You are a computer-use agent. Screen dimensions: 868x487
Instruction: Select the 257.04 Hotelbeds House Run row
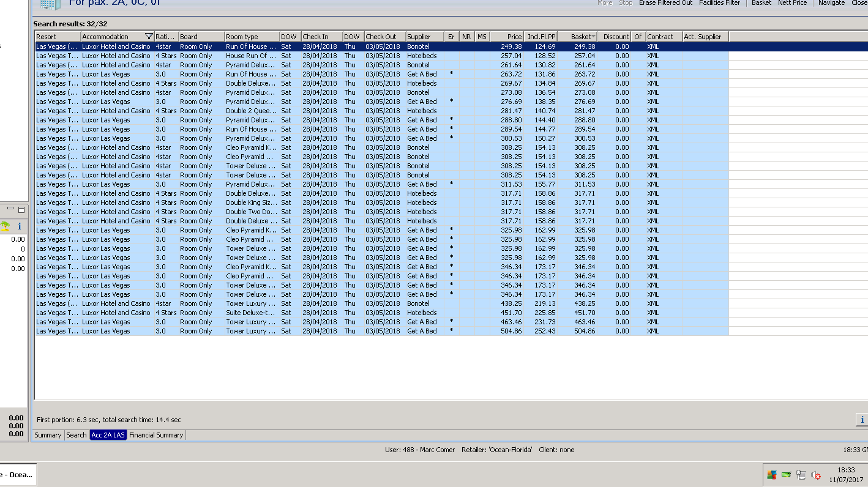[381, 56]
